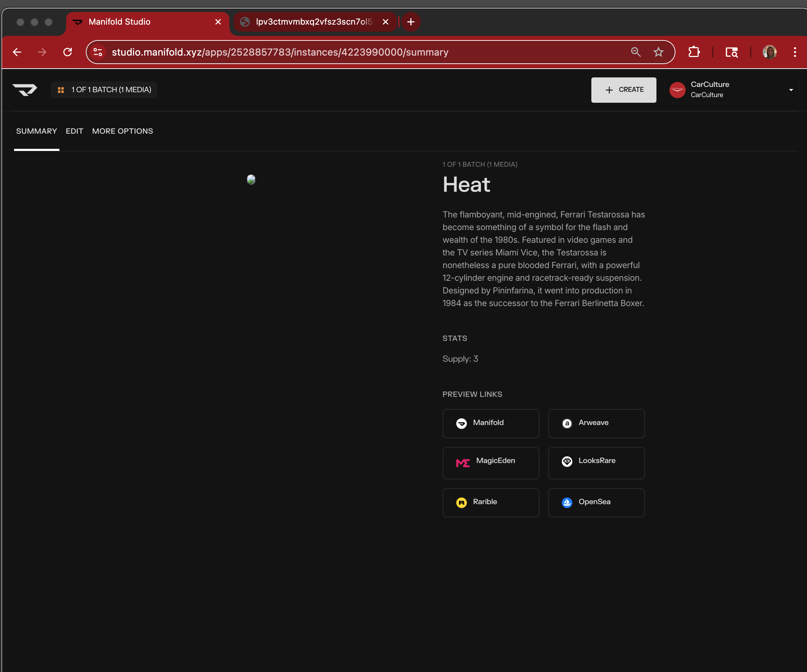Viewport: 807px width, 672px height.
Task: Bookmark this page with the star icon
Action: [658, 52]
